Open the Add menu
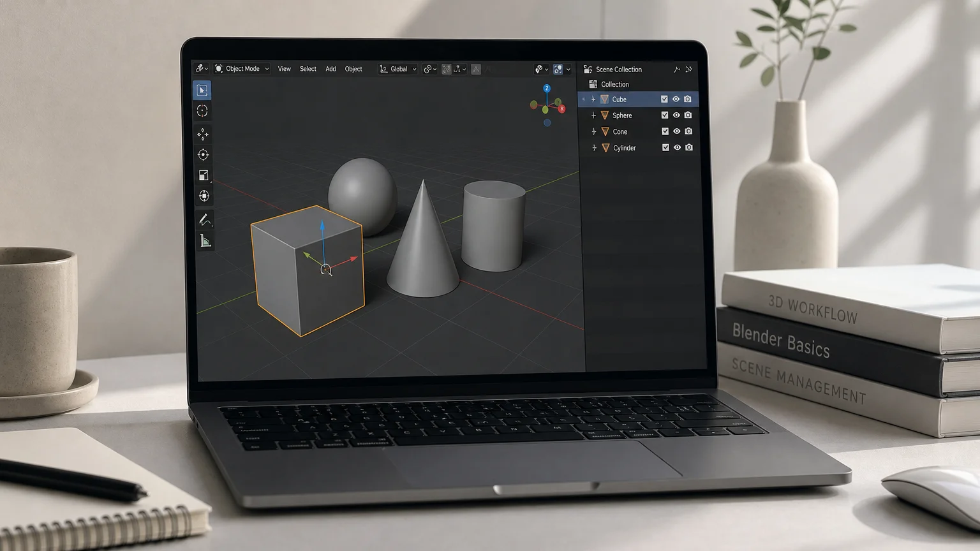 click(330, 69)
